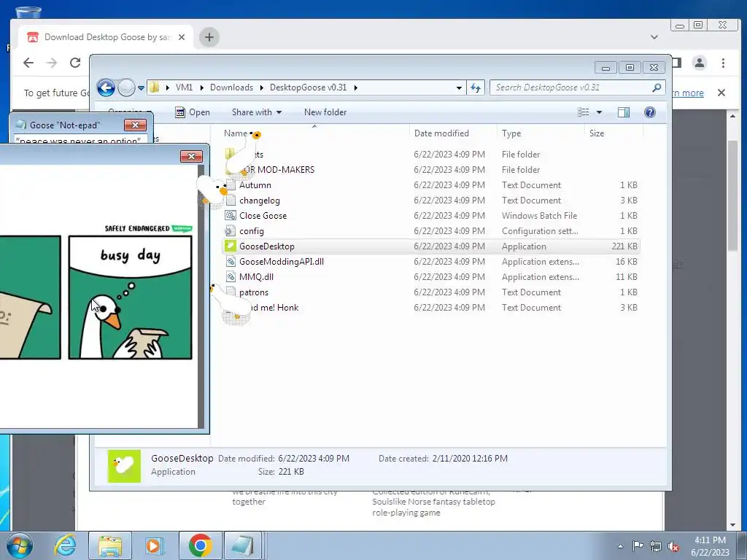Click the GooseDesktop 221 KB size cell
The height and width of the screenshot is (560, 747).
pyautogui.click(x=624, y=246)
